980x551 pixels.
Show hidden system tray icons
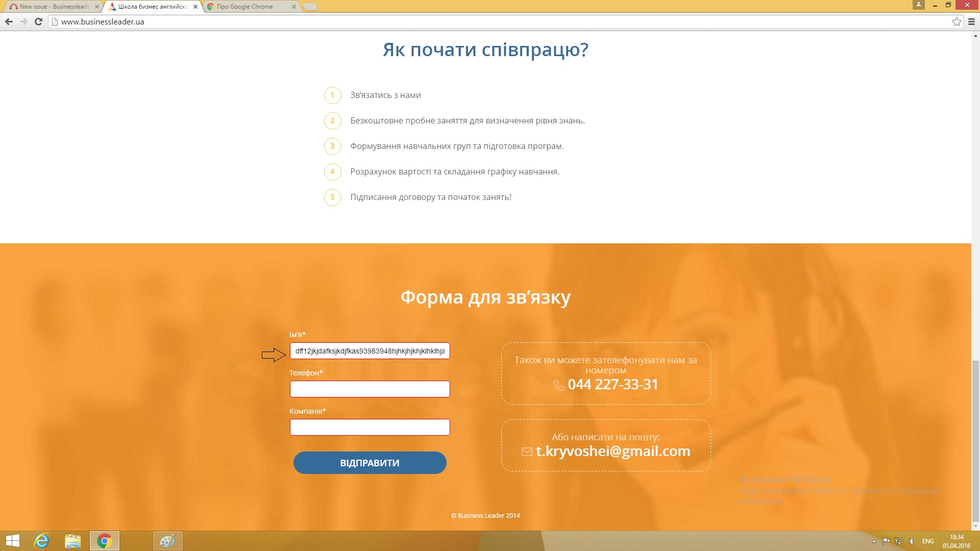click(x=874, y=541)
